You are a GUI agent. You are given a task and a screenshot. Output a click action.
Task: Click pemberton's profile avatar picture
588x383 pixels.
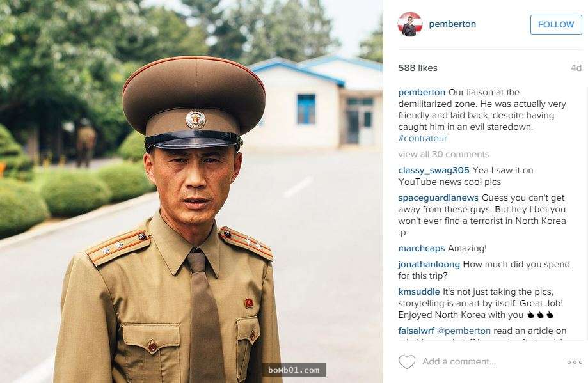pos(410,24)
